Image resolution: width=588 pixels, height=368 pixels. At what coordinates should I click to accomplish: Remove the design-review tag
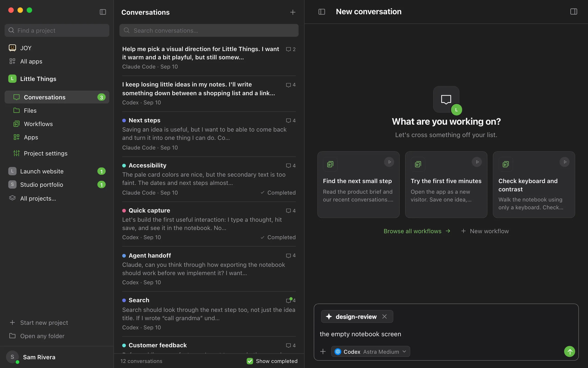(384, 316)
